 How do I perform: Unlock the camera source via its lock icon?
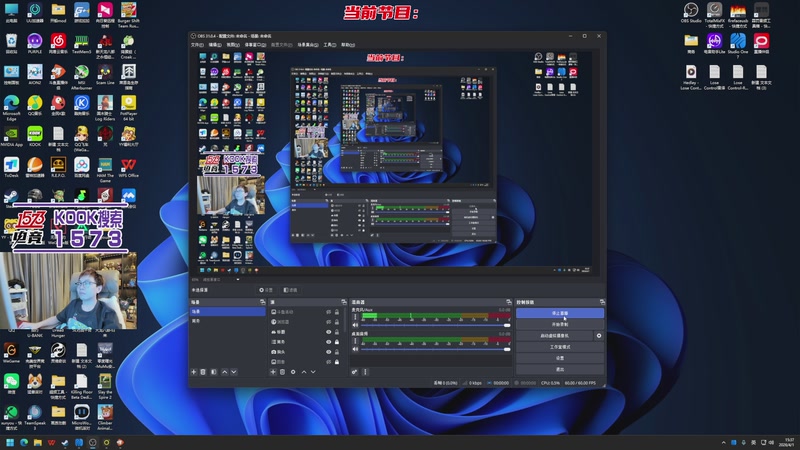coord(337,352)
